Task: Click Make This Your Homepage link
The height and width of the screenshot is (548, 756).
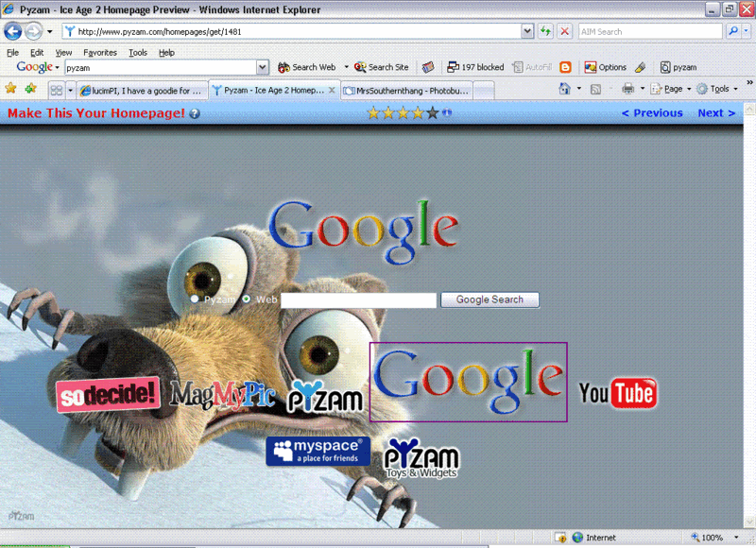Action: tap(96, 113)
